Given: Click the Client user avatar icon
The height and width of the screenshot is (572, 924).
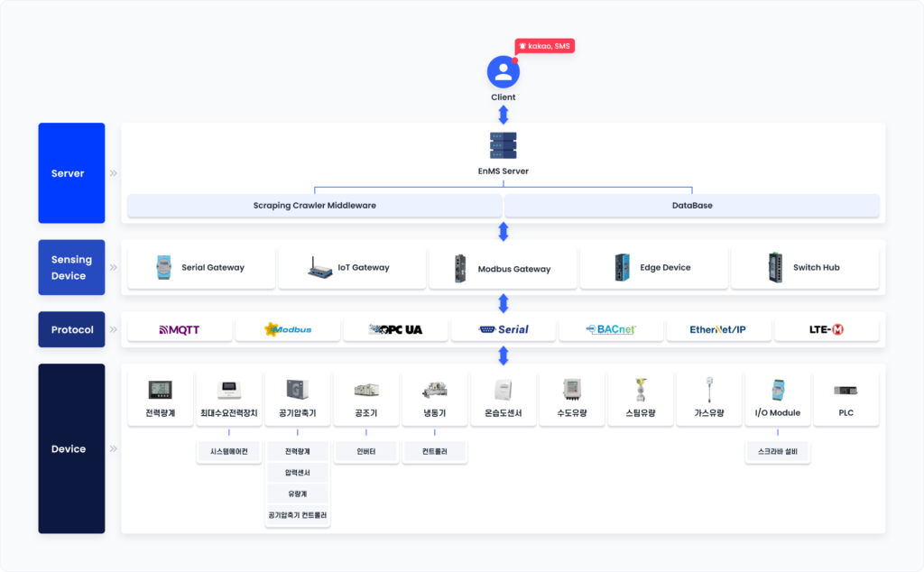Looking at the screenshot, I should [x=504, y=72].
